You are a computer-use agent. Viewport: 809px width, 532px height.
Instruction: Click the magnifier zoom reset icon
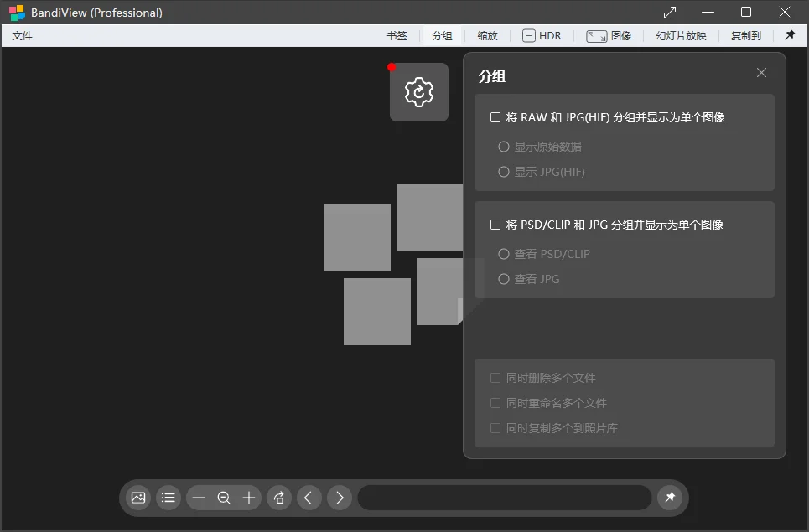point(224,498)
